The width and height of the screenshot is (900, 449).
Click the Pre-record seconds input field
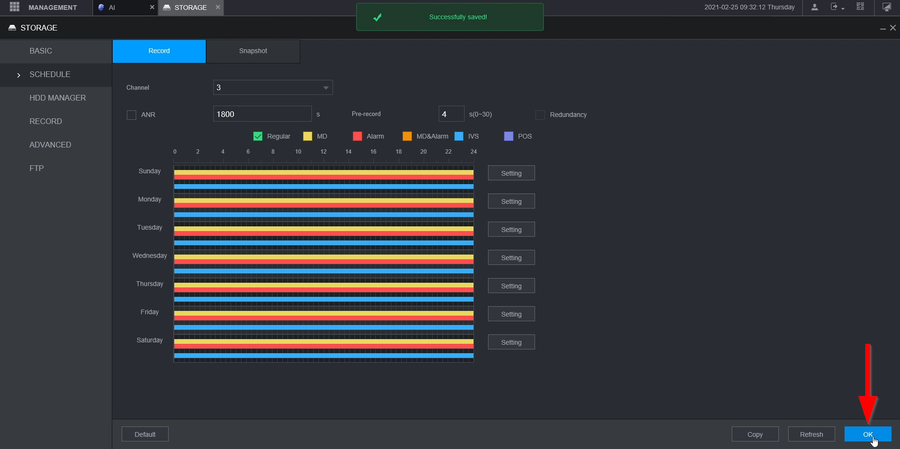pos(451,114)
